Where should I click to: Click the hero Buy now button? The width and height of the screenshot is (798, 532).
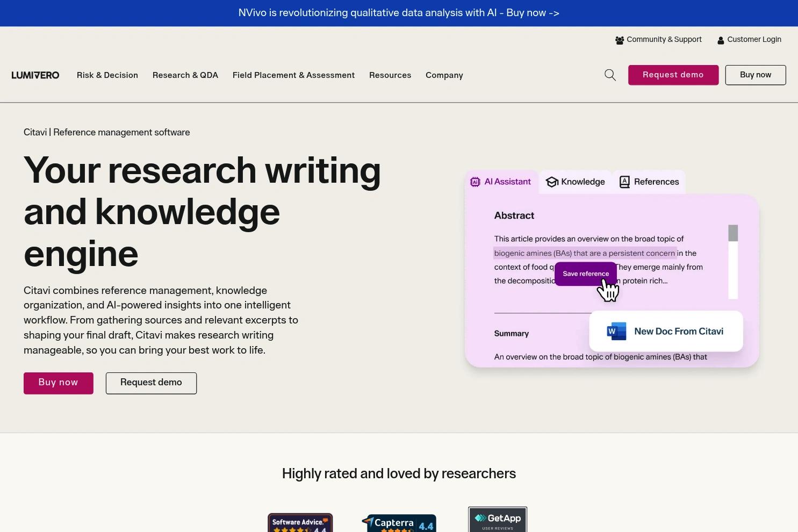click(59, 383)
